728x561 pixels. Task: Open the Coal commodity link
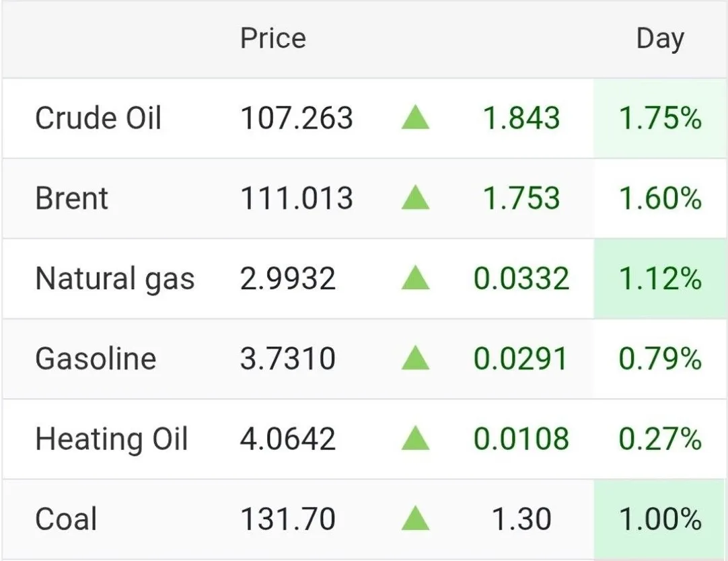[x=66, y=519]
